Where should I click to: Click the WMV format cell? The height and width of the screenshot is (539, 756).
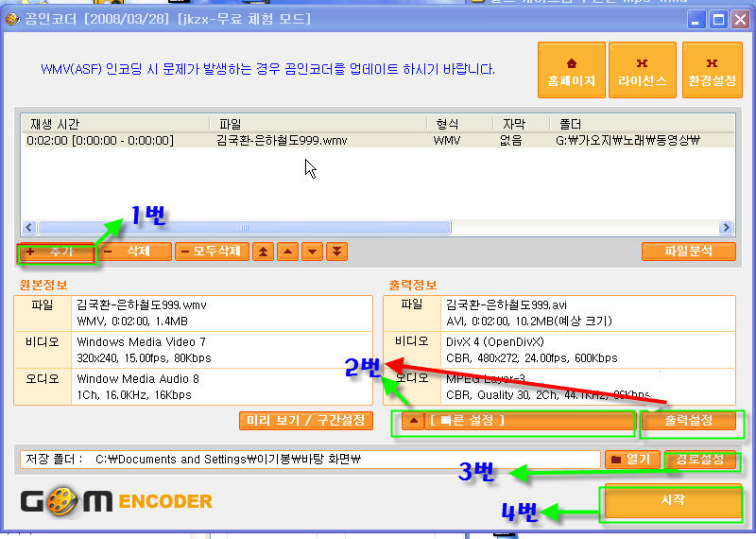point(447,141)
